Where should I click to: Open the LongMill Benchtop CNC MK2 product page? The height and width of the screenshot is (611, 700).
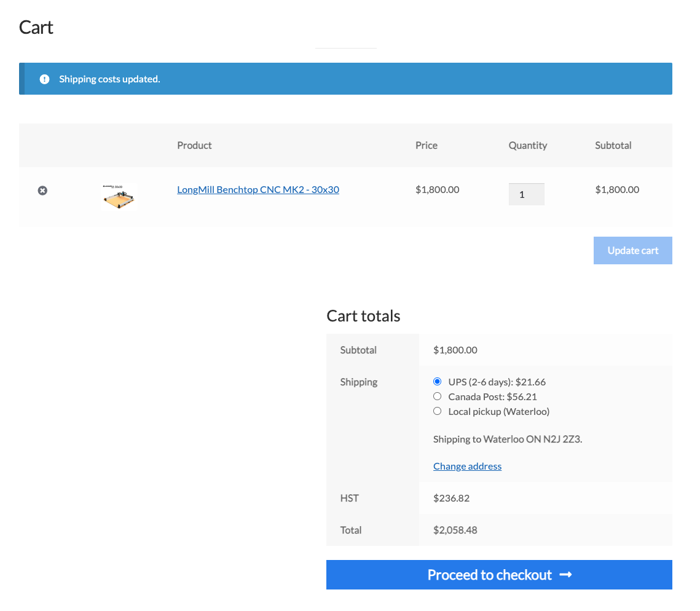tap(258, 189)
